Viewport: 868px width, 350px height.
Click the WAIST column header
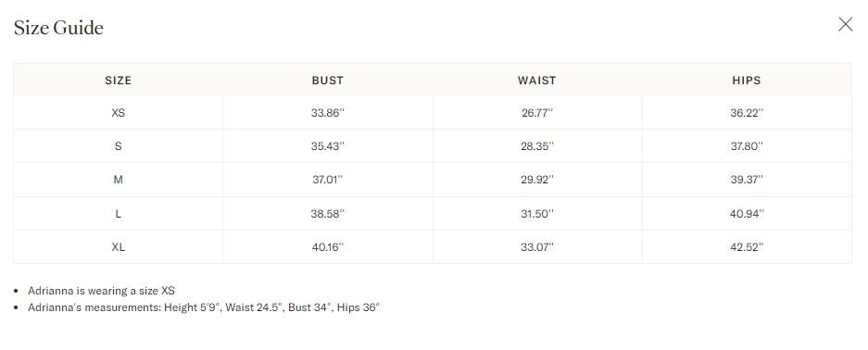[537, 81]
